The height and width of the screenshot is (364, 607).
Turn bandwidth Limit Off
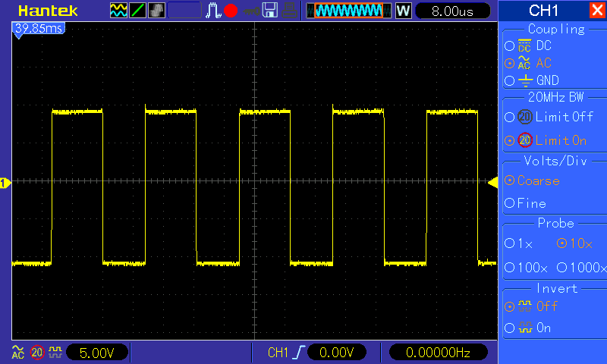[x=549, y=117]
